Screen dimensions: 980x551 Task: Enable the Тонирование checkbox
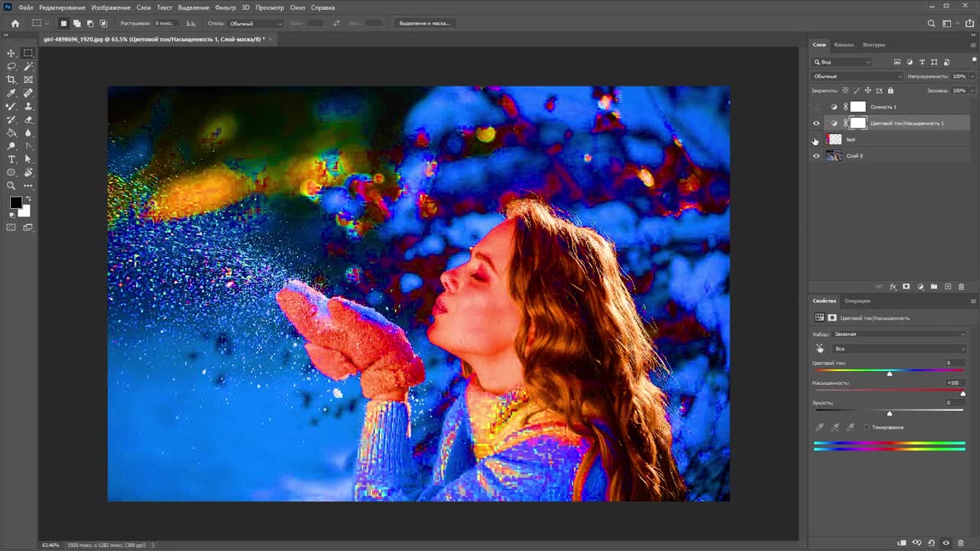coord(867,427)
